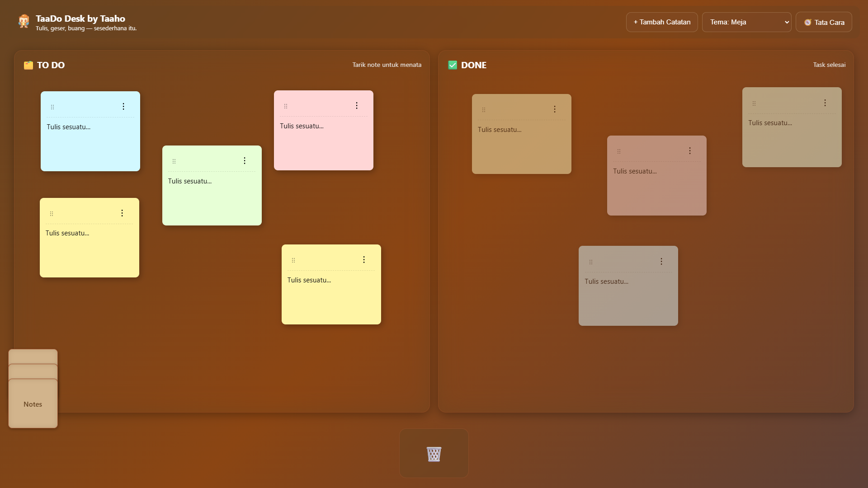Open the Tema: Meja theme dropdown
Screen dimensions: 868x488
(x=746, y=22)
